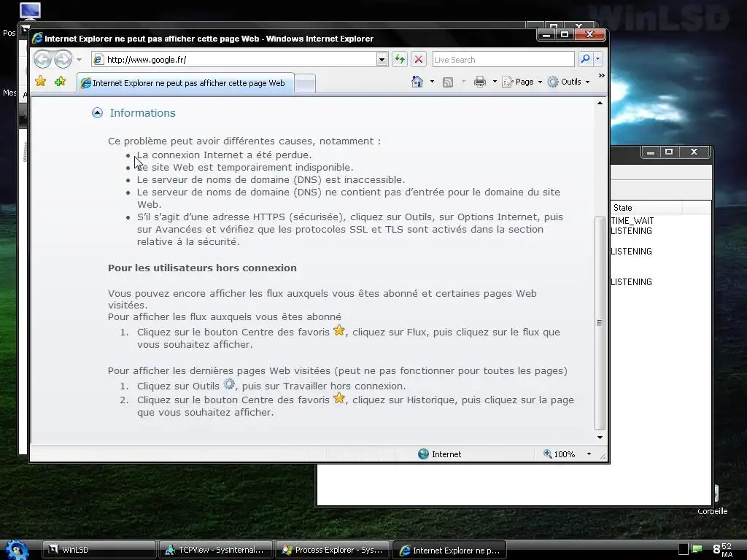This screenshot has height=560, width=747.
Task: Expand the address bar URL dropdown
Action: [x=382, y=60]
